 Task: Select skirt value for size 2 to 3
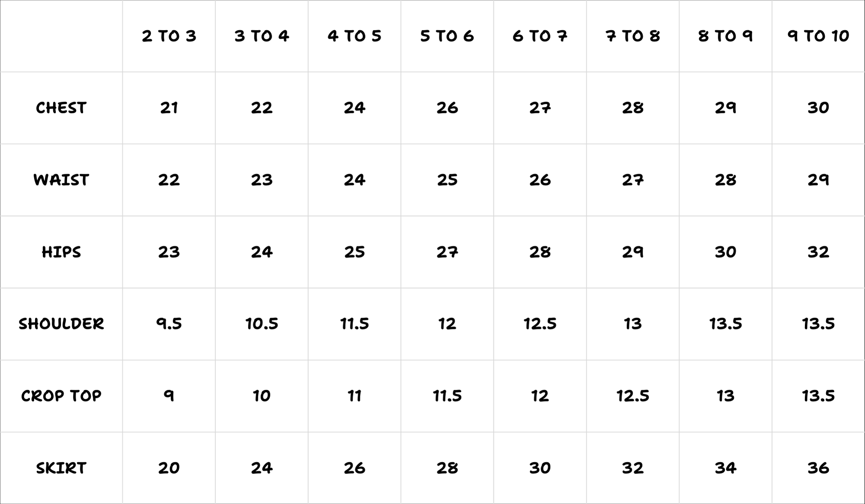coord(169,468)
